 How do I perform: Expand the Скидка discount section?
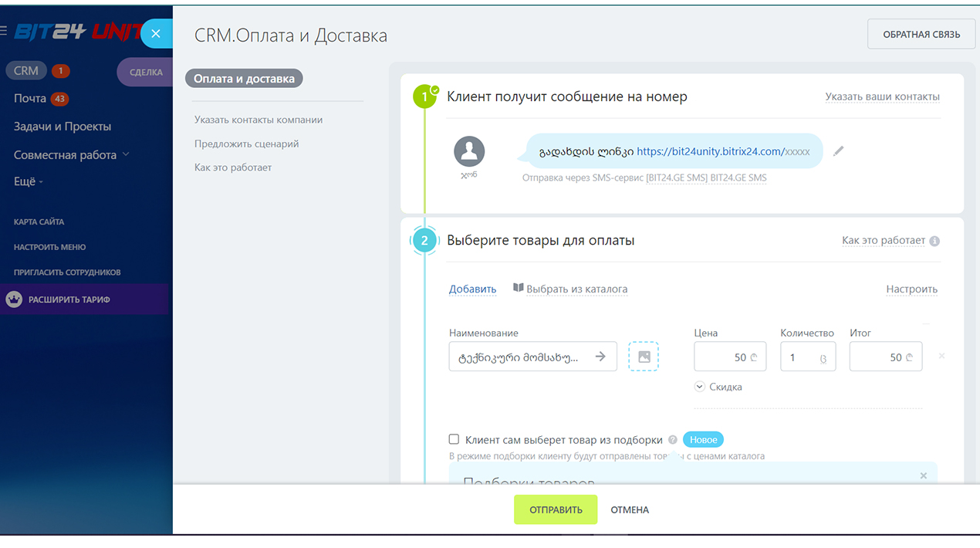[x=718, y=387]
